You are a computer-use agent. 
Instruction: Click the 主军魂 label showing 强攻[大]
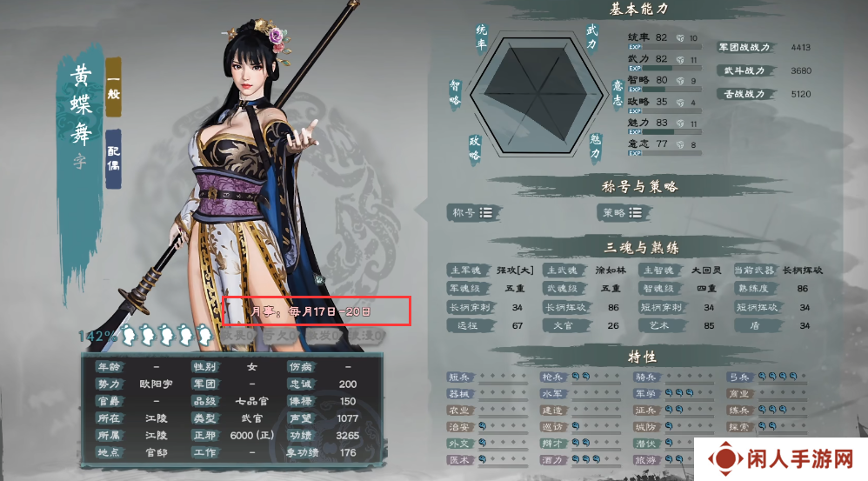469,271
